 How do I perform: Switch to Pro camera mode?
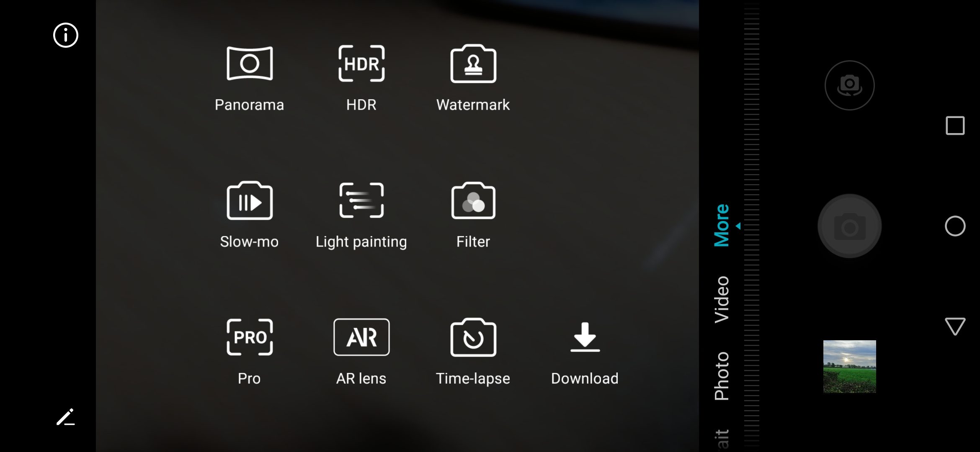tap(249, 353)
